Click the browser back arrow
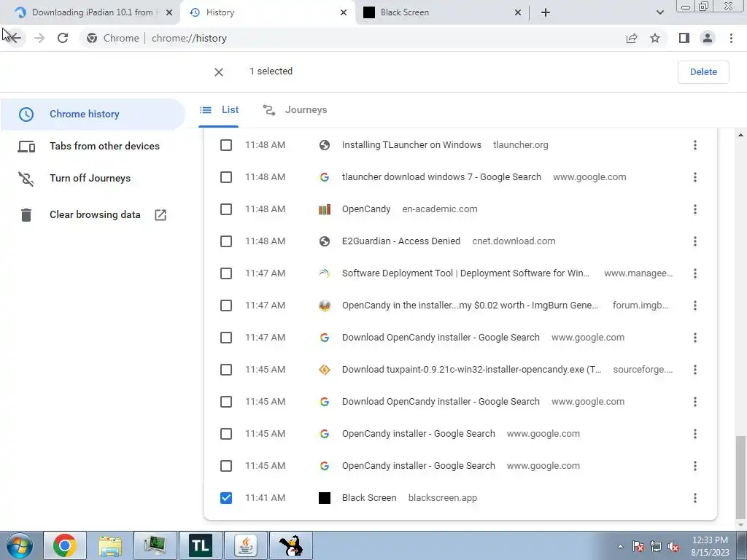The height and width of the screenshot is (560, 747). [15, 38]
